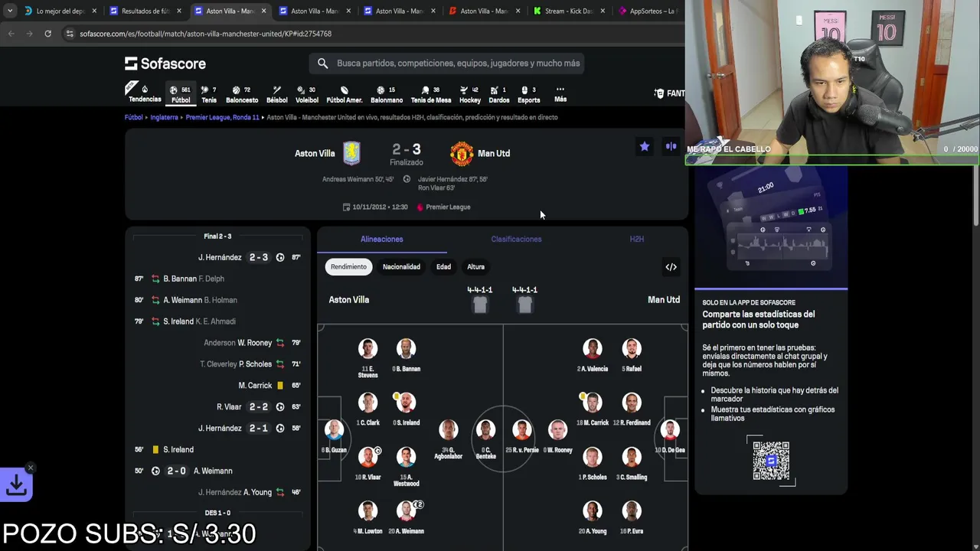Click the 65' M. Carrick yellow card event
Image resolution: width=980 pixels, height=551 pixels.
217,385
